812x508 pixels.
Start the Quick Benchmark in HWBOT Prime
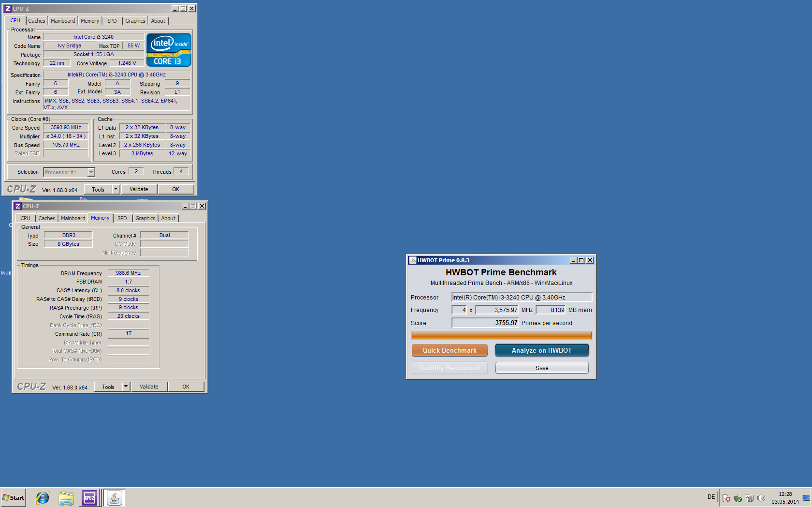click(449, 350)
